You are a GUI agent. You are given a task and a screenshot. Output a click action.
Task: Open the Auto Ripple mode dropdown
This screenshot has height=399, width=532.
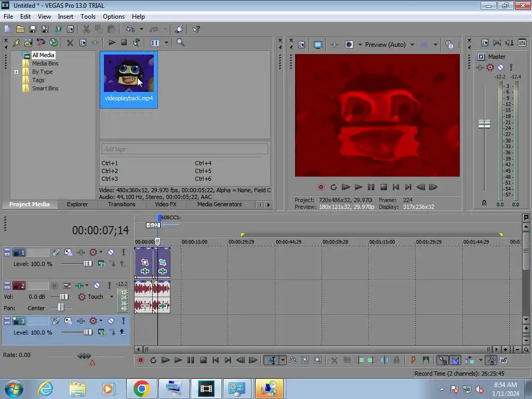(481, 361)
